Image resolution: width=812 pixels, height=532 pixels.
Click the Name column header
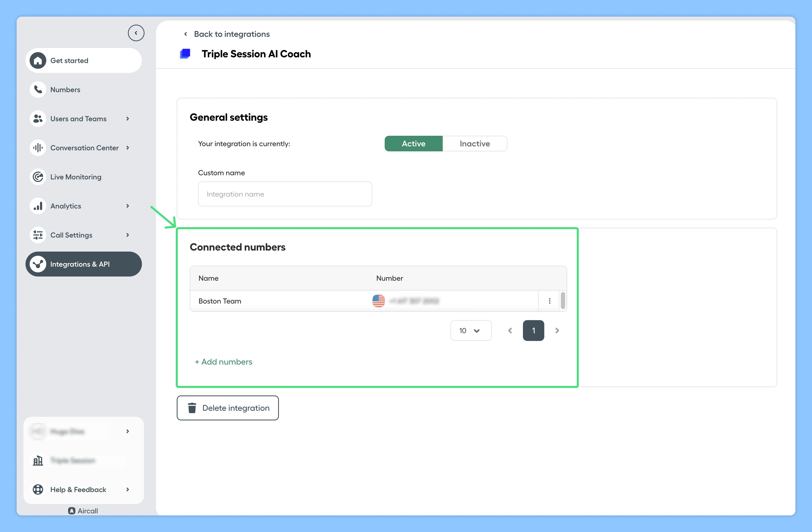(x=208, y=278)
